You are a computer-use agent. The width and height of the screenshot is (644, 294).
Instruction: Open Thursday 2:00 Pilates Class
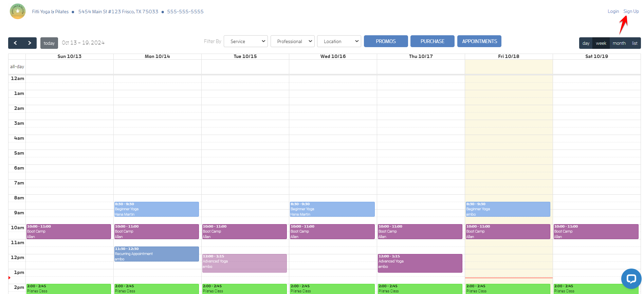pos(420,289)
